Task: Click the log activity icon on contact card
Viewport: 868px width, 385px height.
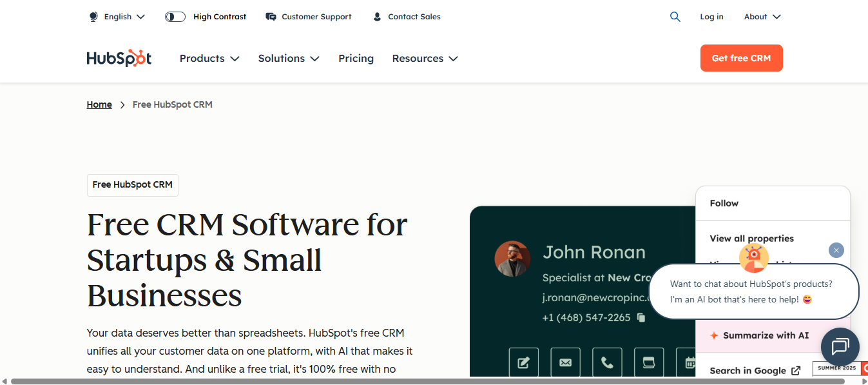Action: (x=649, y=362)
